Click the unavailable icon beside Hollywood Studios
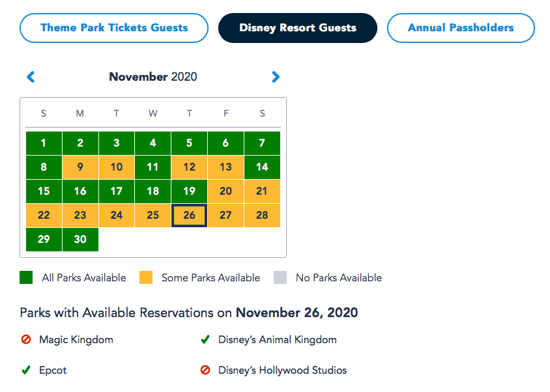 pos(205,371)
